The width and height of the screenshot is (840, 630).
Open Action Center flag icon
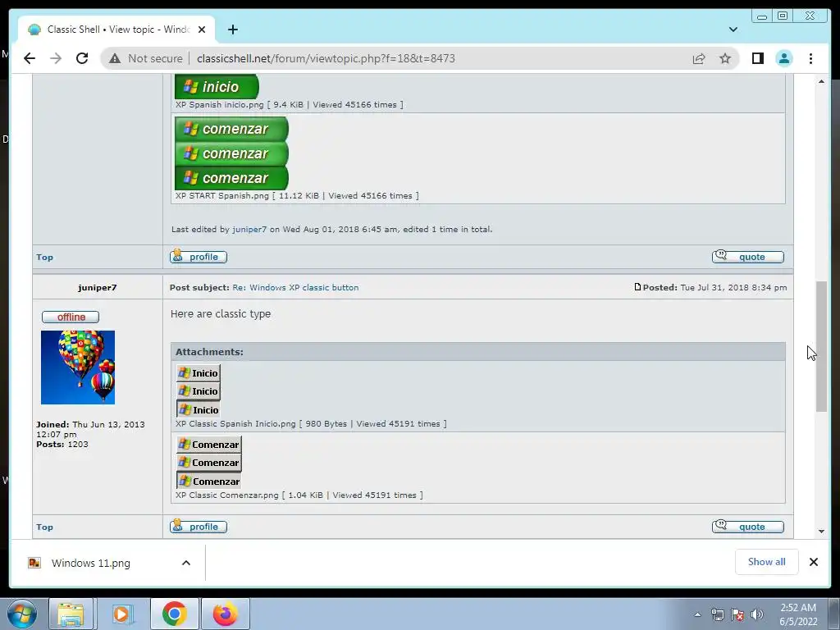point(737,614)
